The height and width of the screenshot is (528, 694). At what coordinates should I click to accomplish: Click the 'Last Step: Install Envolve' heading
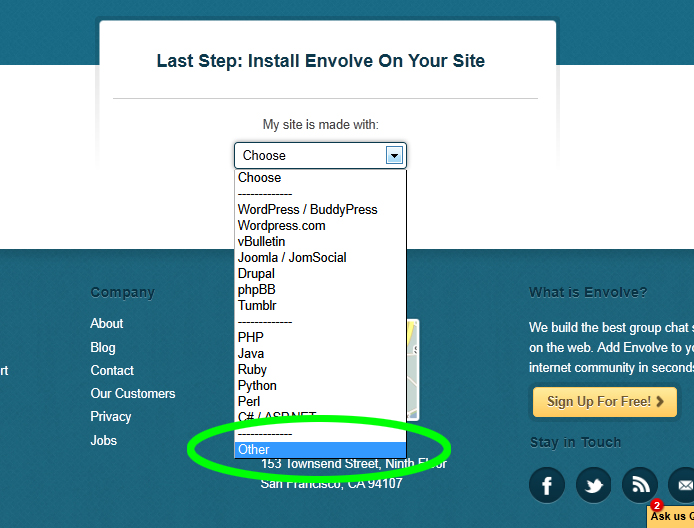(320, 61)
